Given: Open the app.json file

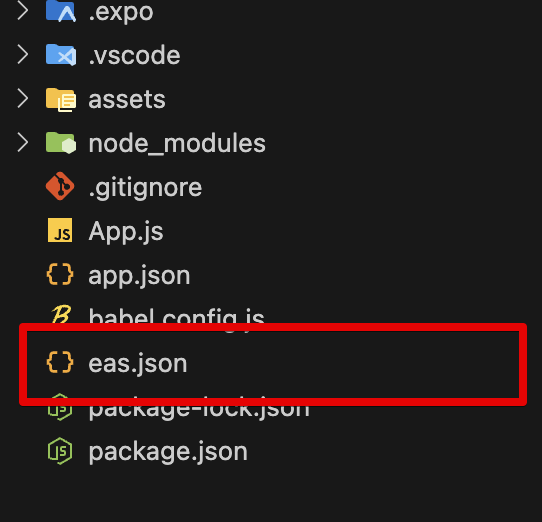Looking at the screenshot, I should (139, 276).
